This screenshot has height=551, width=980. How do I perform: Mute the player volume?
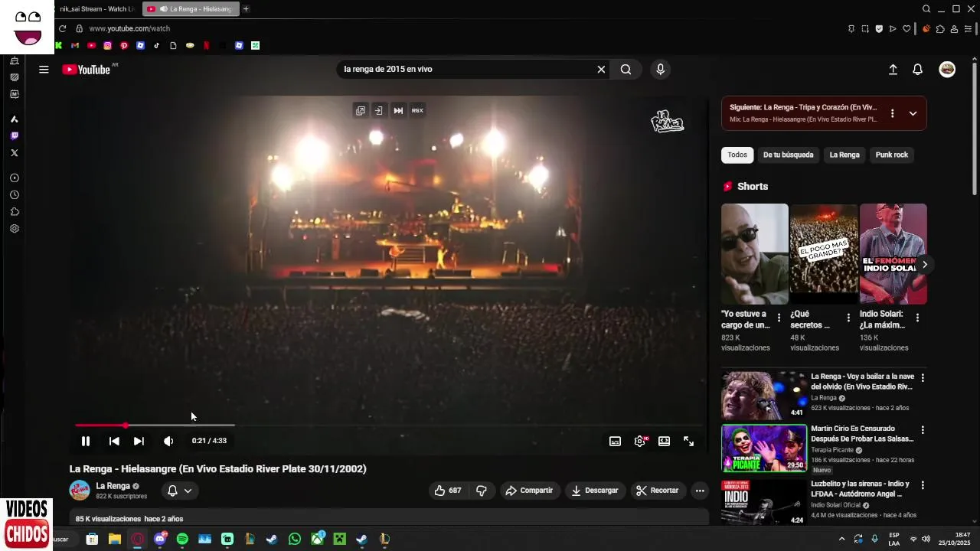click(168, 441)
